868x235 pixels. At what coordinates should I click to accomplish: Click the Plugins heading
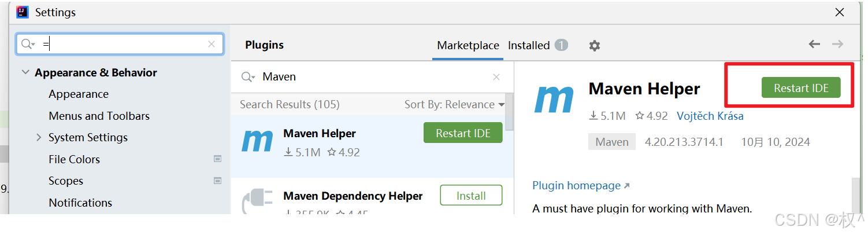pos(265,45)
